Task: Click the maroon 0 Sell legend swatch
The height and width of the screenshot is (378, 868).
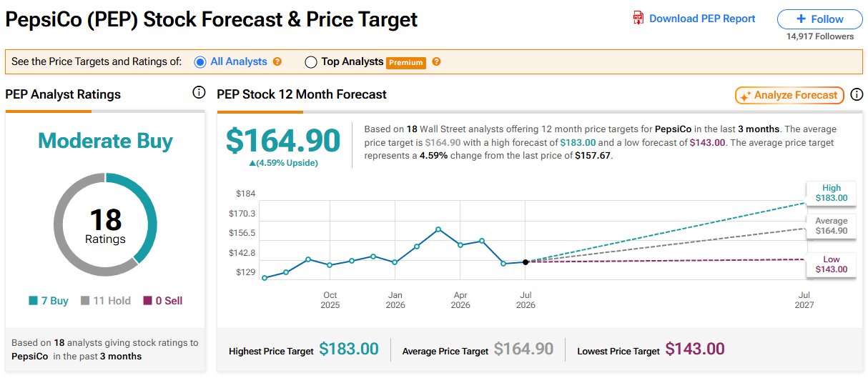Action: point(148,301)
